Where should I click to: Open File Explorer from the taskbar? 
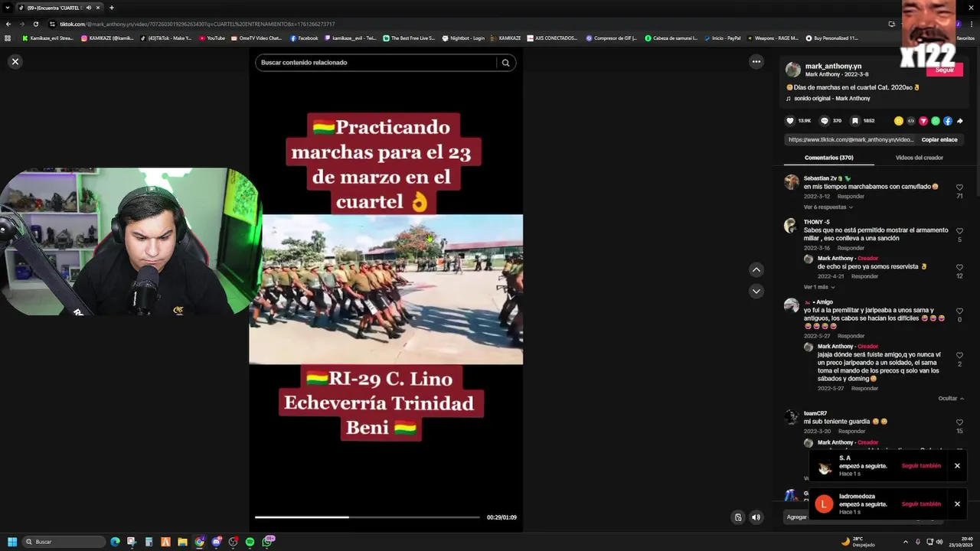182,542
